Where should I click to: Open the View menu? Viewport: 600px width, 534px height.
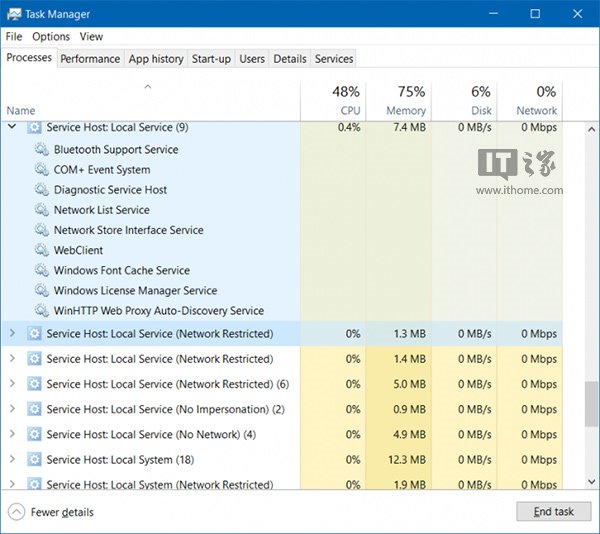(x=91, y=36)
